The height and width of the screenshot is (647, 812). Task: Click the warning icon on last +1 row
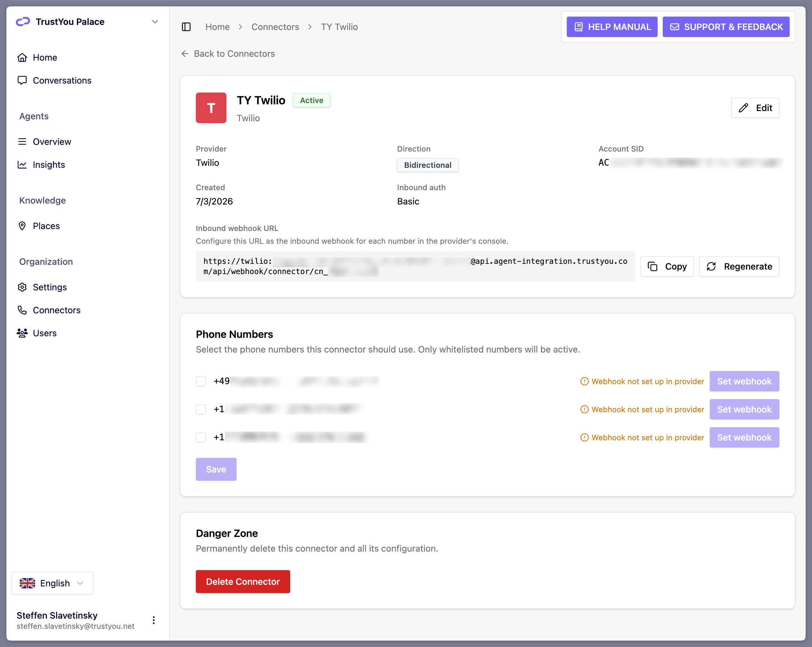(584, 437)
